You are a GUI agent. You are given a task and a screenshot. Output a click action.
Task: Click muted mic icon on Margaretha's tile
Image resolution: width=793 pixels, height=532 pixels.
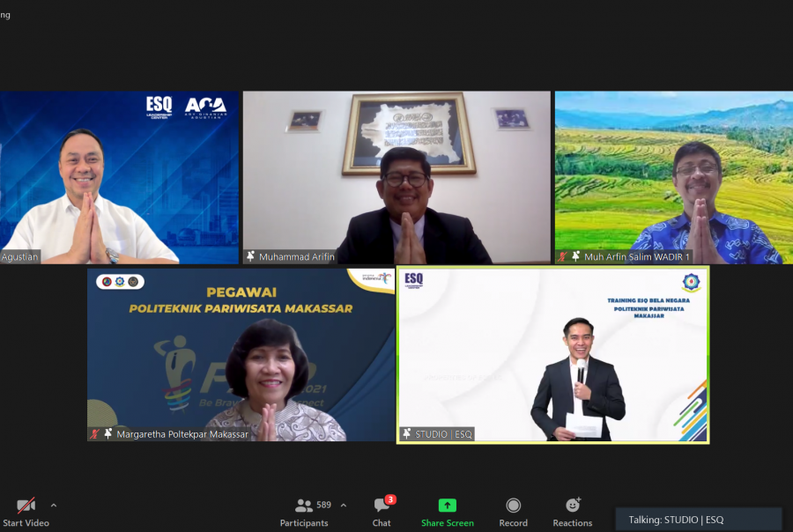[95, 433]
